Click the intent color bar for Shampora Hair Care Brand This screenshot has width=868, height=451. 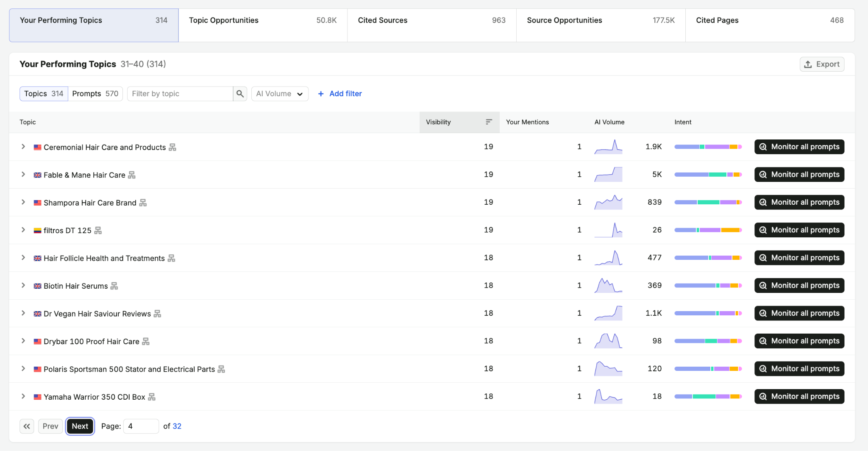[708, 202]
